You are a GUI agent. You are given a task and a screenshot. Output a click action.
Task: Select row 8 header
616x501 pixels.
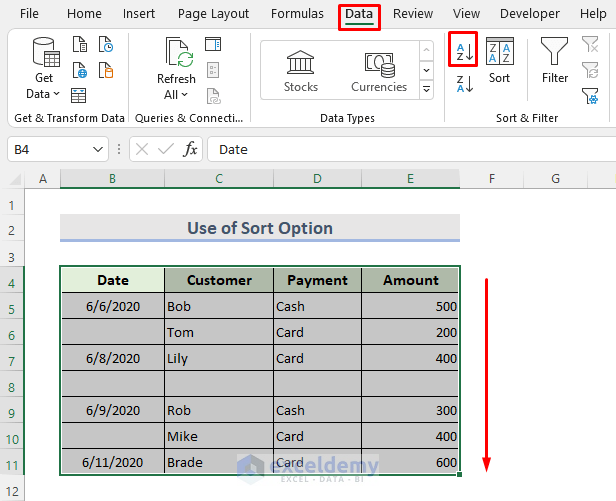click(12, 385)
